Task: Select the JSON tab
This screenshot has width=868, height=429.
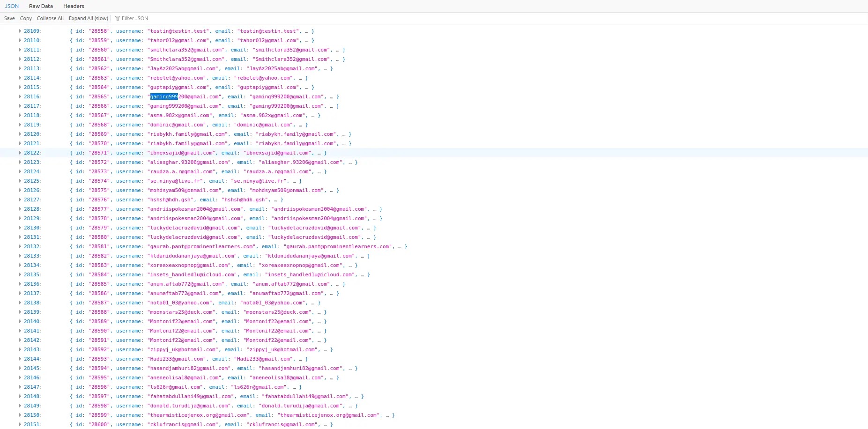Action: point(11,6)
